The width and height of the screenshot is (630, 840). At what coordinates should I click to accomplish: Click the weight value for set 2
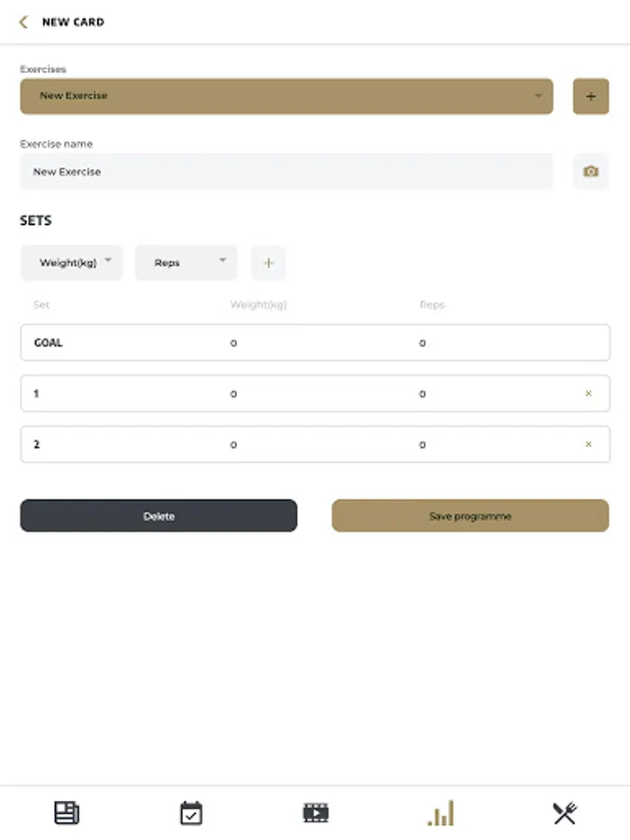(x=234, y=445)
